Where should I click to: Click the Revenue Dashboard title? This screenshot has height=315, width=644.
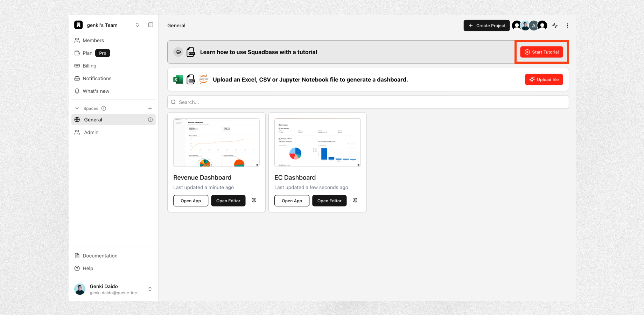202,177
